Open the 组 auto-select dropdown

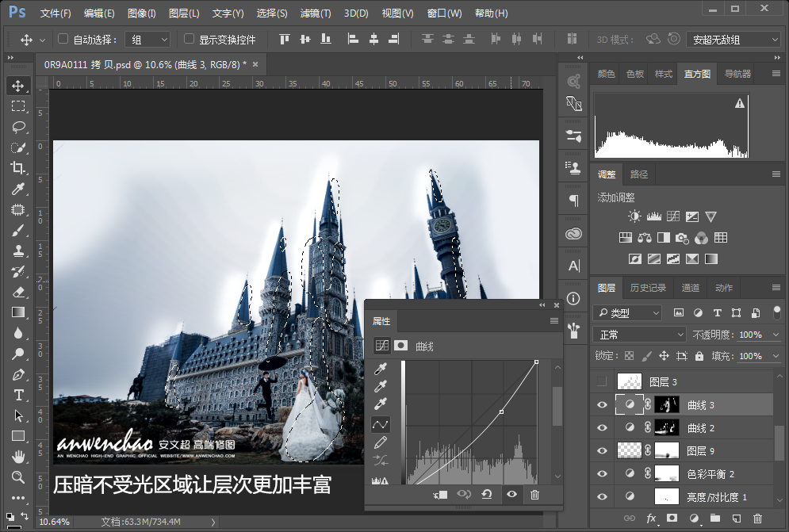coord(147,40)
